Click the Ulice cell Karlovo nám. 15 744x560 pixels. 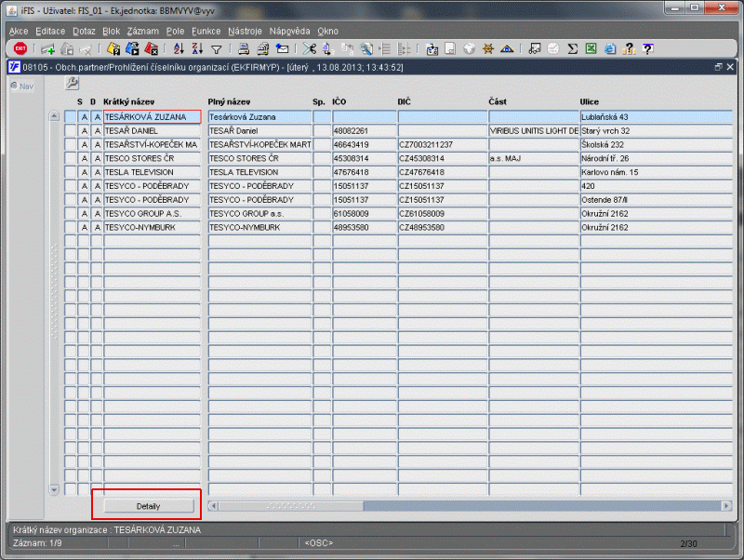pos(657,172)
